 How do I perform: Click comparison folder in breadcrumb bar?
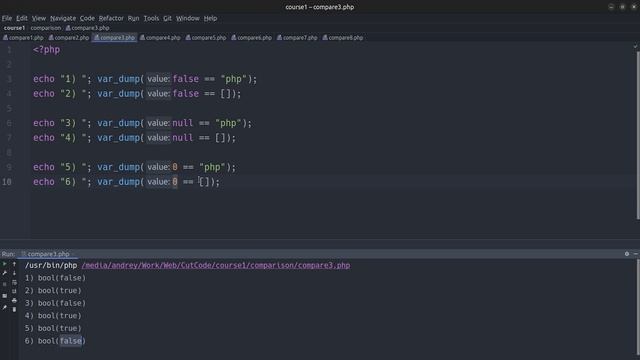[x=46, y=28]
